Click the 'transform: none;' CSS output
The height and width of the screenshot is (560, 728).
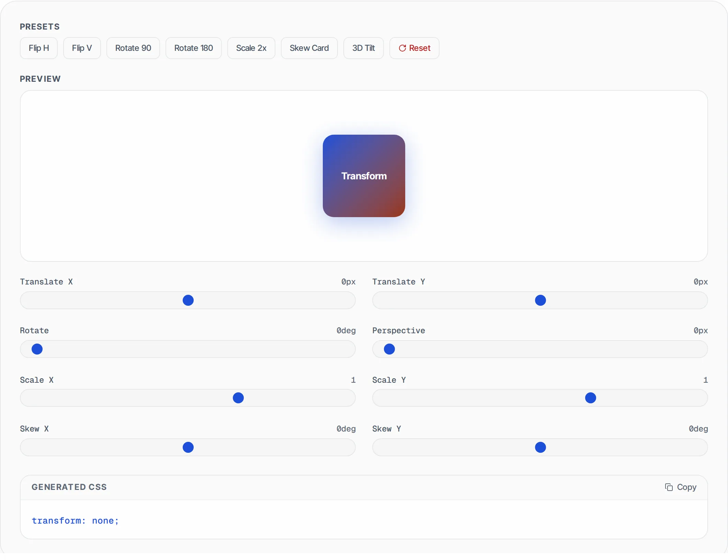tap(75, 521)
